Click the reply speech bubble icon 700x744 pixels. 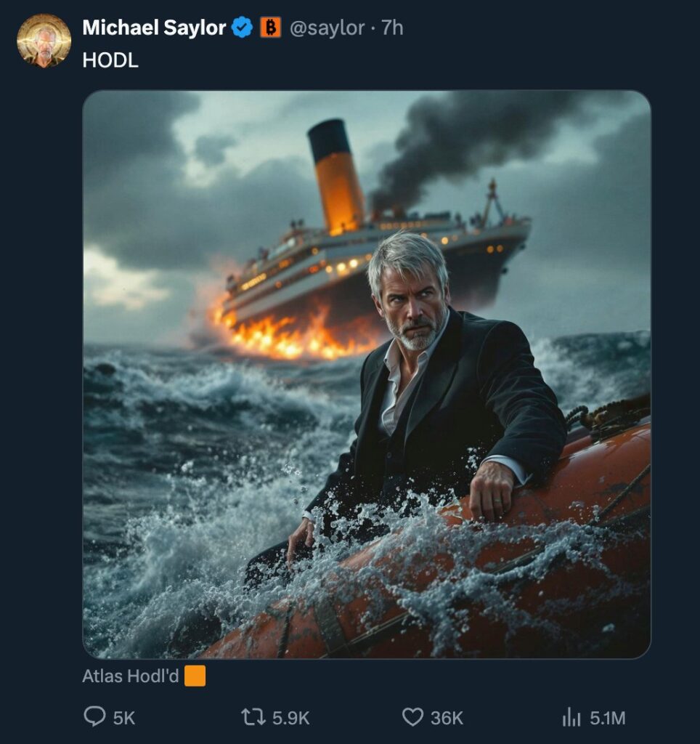tap(95, 718)
